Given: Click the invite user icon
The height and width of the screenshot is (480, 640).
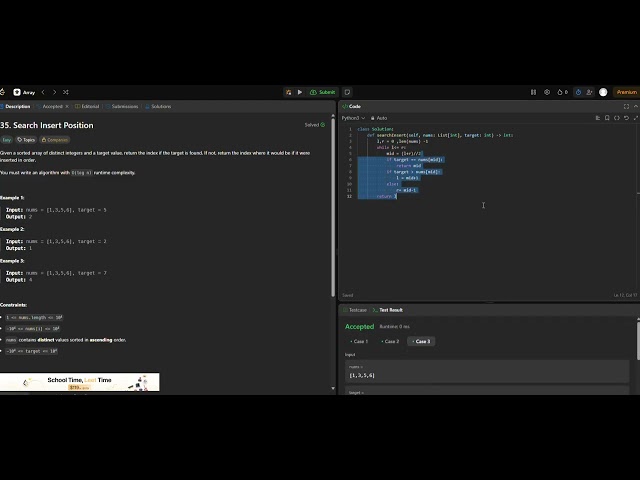Looking at the screenshot, I should click(589, 92).
